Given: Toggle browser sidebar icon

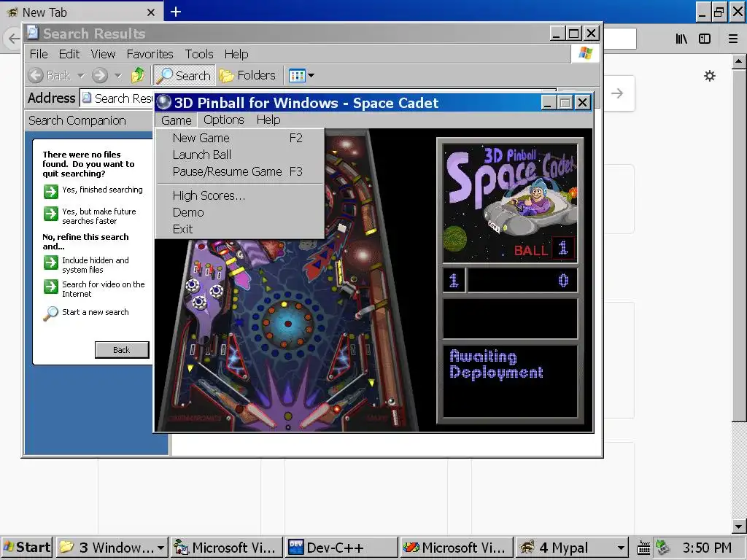Looking at the screenshot, I should coord(705,39).
